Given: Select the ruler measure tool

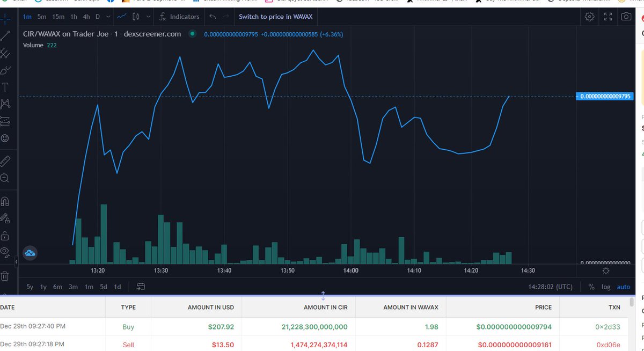Looking at the screenshot, I should pos(5,160).
